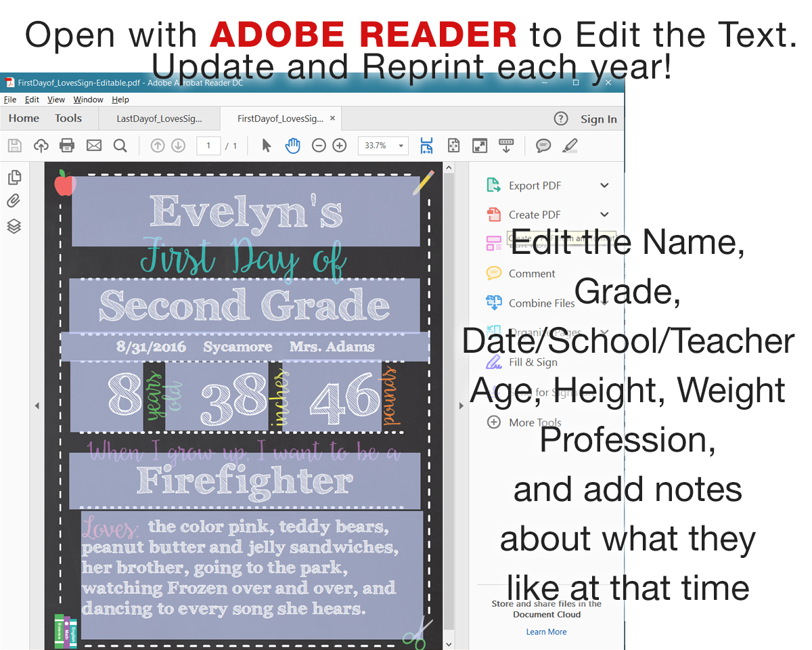
Task: Click the read mode toolbar icon
Action: 506,146
